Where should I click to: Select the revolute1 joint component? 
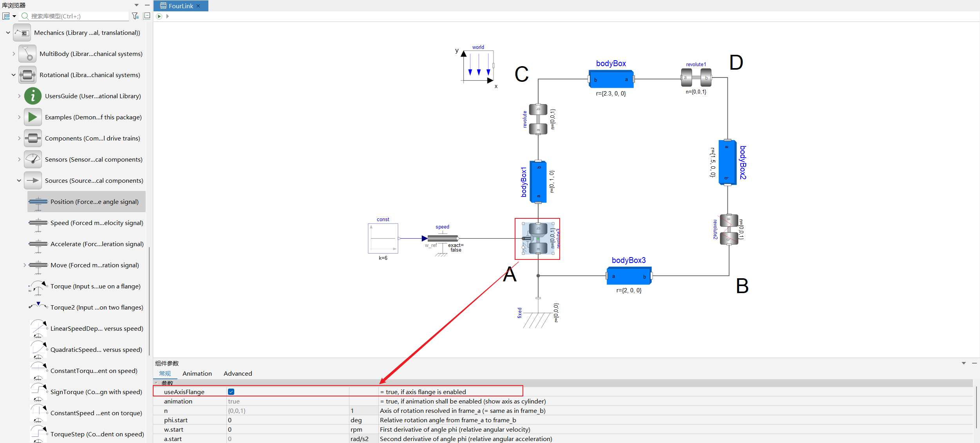click(696, 77)
